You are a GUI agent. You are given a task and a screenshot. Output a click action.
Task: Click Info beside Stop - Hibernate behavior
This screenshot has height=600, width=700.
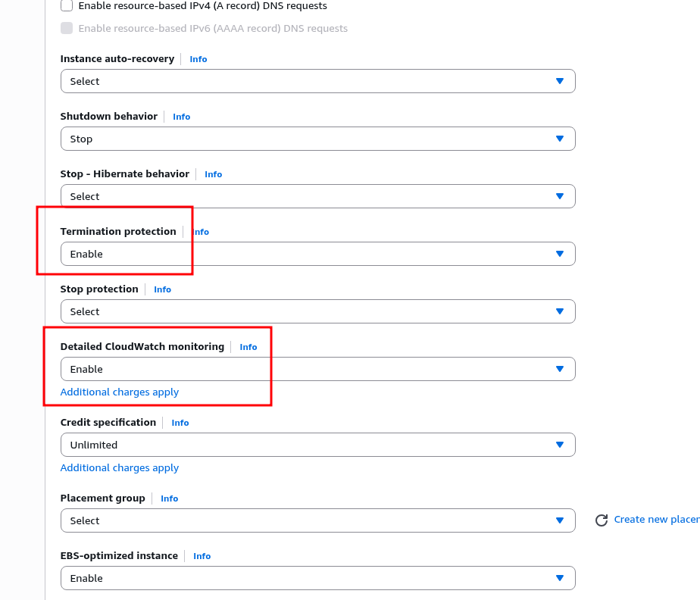pyautogui.click(x=214, y=174)
